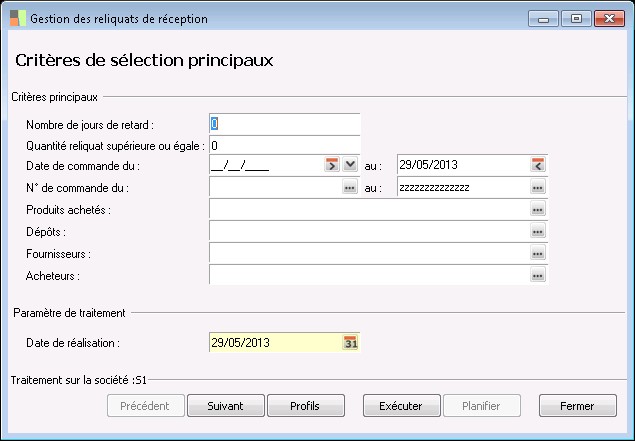This screenshot has height=441, width=635.
Task: Open calendar for Date de commande end
Action: [x=537, y=165]
